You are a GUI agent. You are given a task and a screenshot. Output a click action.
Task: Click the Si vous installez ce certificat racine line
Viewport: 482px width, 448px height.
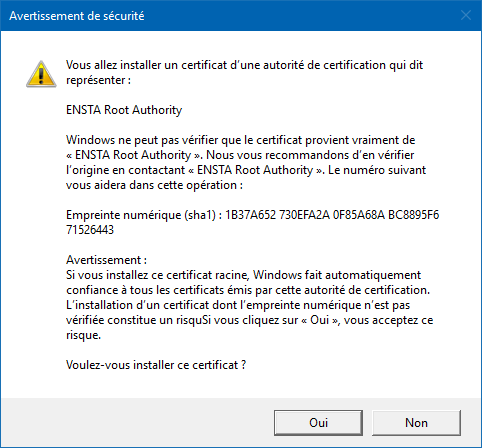243,275
